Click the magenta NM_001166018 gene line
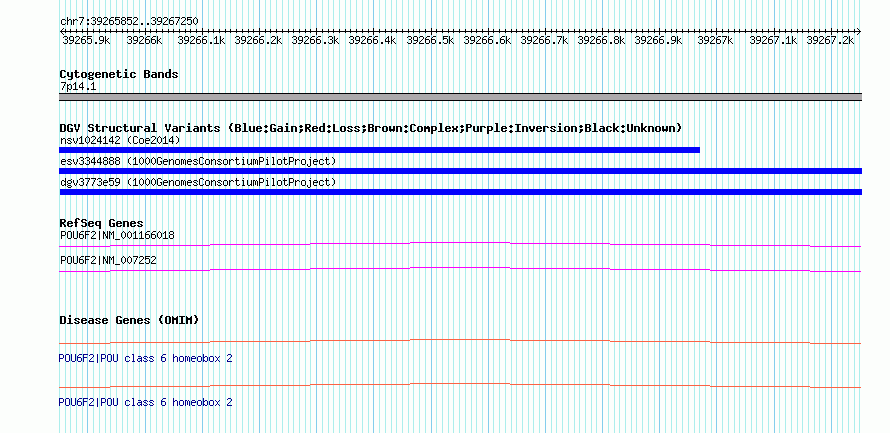This screenshot has width=890, height=433. pyautogui.click(x=460, y=244)
